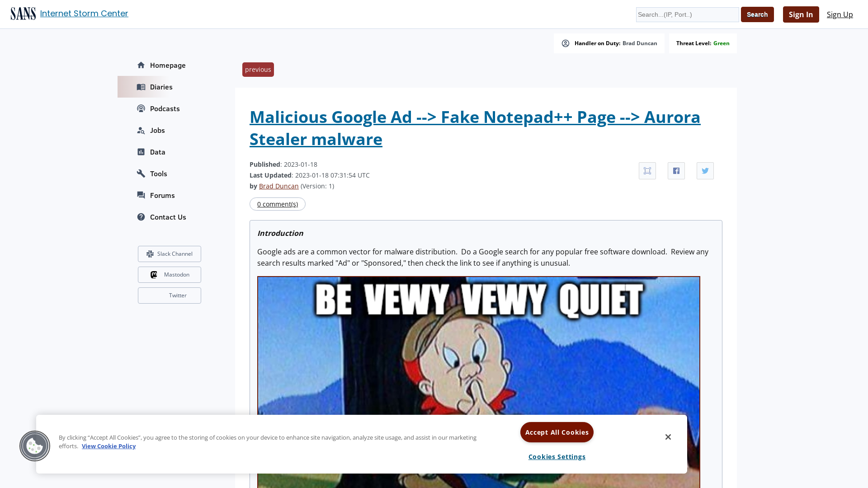Click the SANS logo
This screenshot has width=868, height=488.
pyautogui.click(x=23, y=14)
